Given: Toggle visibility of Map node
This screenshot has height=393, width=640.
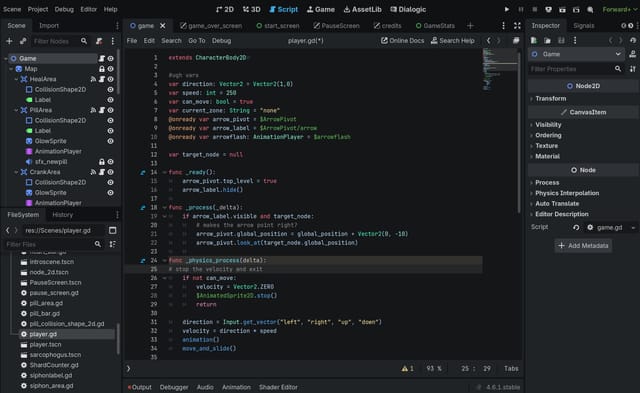Looking at the screenshot, I should click(x=110, y=69).
